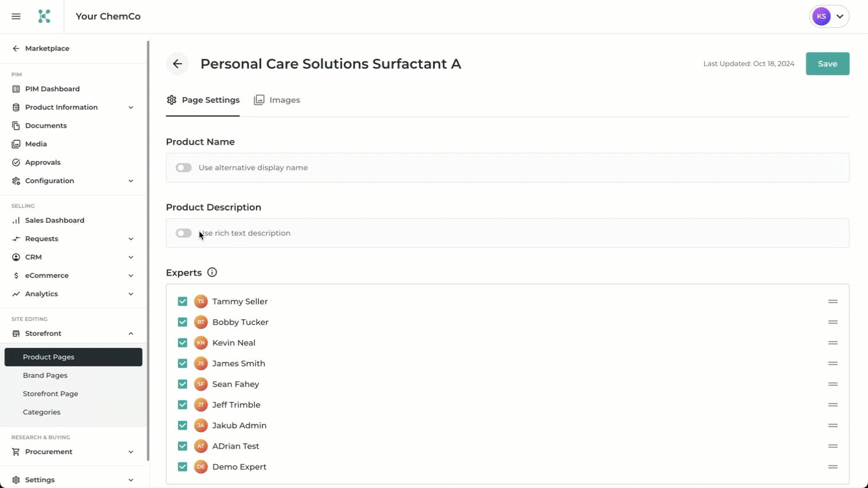868x488 pixels.
Task: Click the Experts info icon
Action: tap(212, 272)
